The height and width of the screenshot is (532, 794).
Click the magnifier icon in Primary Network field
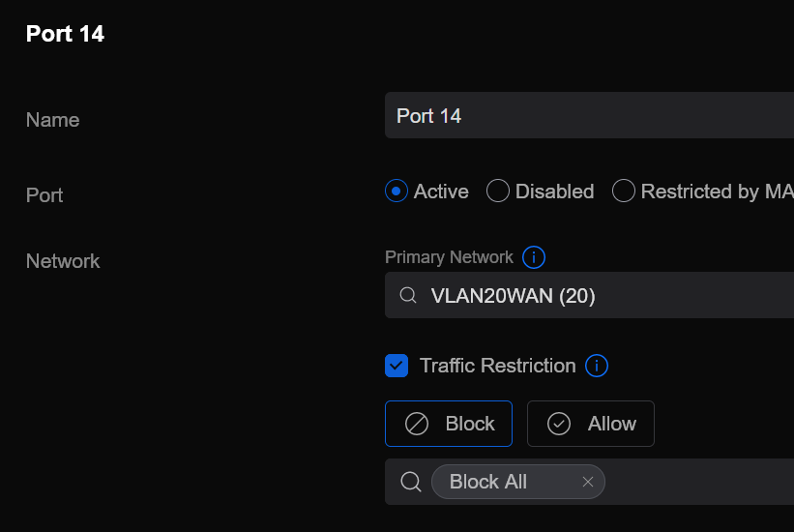pos(408,295)
